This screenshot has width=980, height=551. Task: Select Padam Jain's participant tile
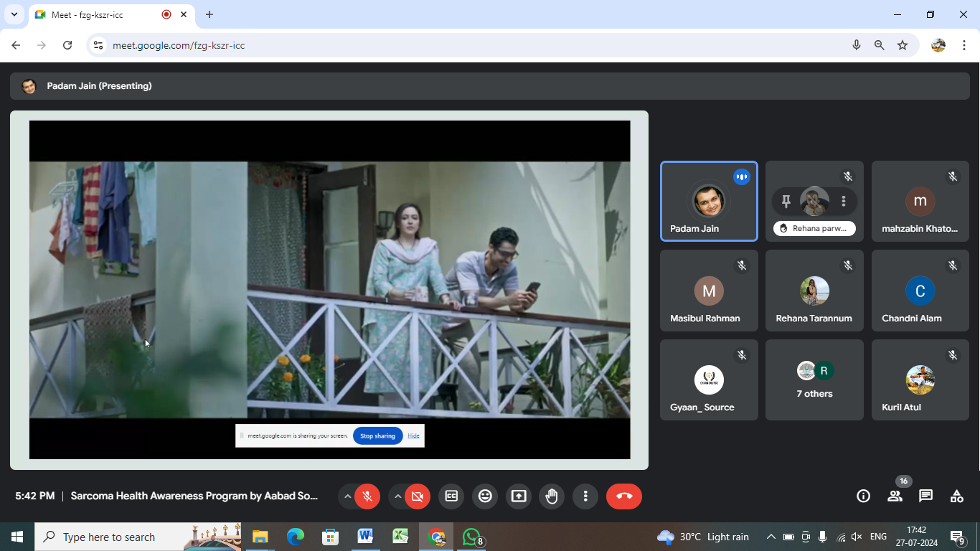coord(709,201)
